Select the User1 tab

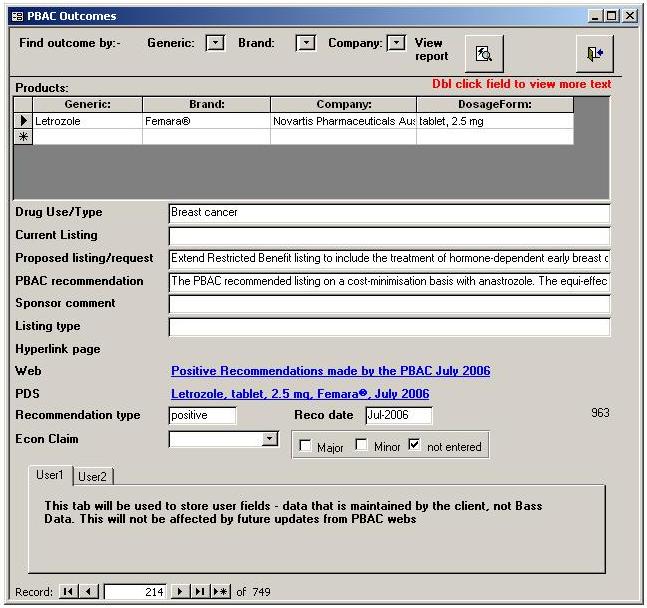[50, 475]
